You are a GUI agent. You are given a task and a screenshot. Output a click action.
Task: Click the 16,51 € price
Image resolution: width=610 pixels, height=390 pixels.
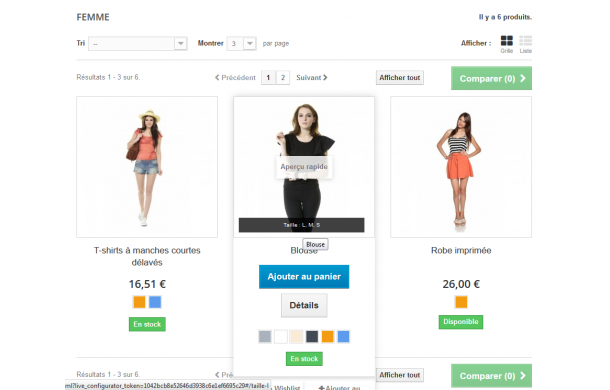pyautogui.click(x=147, y=284)
